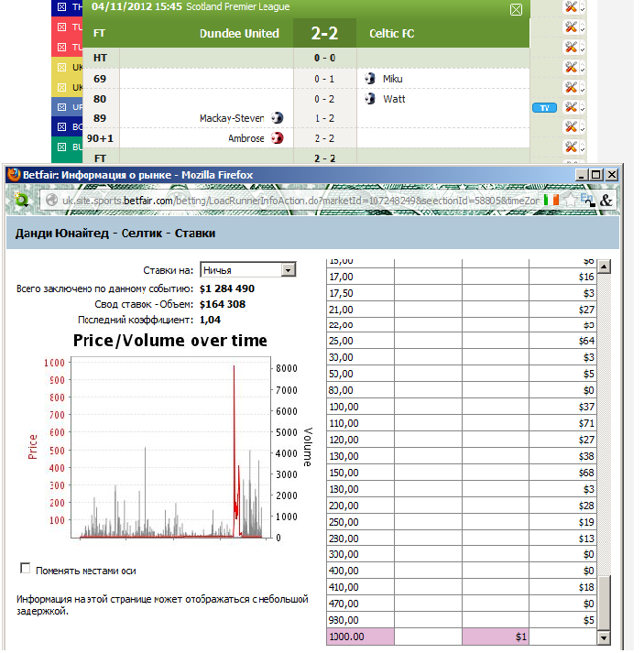644x653 pixels.
Task: Click the Firefox logo in the title bar
Action: (x=14, y=175)
